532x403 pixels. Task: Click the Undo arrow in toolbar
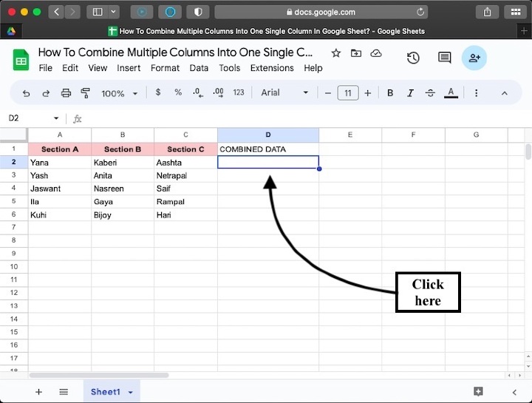(27, 93)
